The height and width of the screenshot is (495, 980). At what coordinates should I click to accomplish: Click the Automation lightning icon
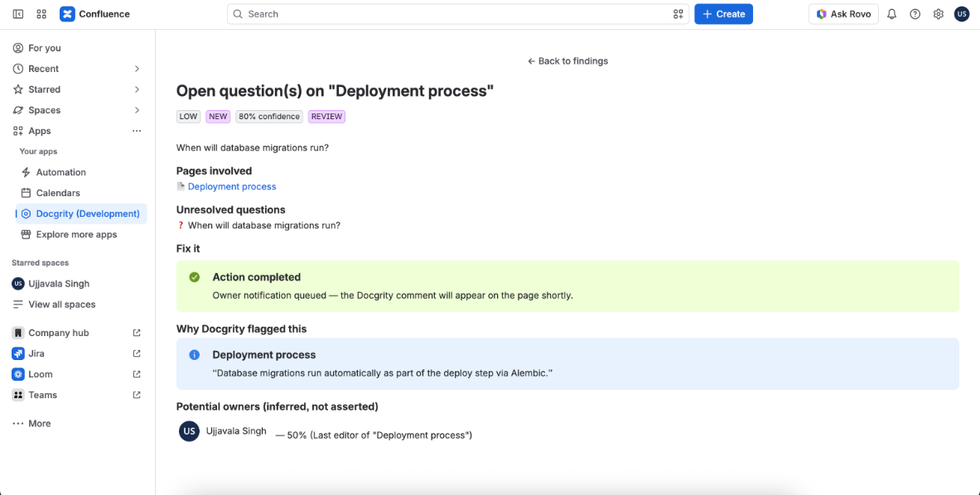(x=26, y=172)
